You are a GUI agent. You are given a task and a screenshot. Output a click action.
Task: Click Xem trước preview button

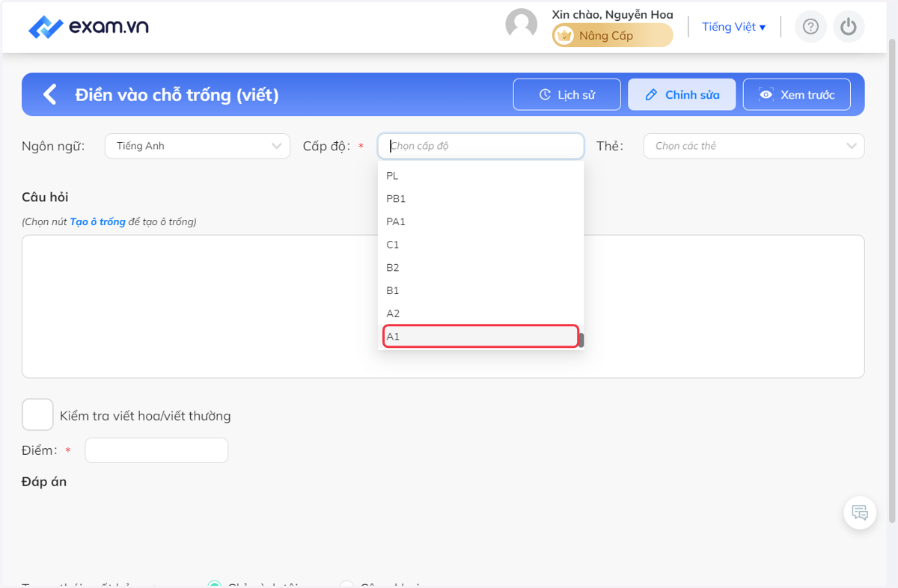796,94
